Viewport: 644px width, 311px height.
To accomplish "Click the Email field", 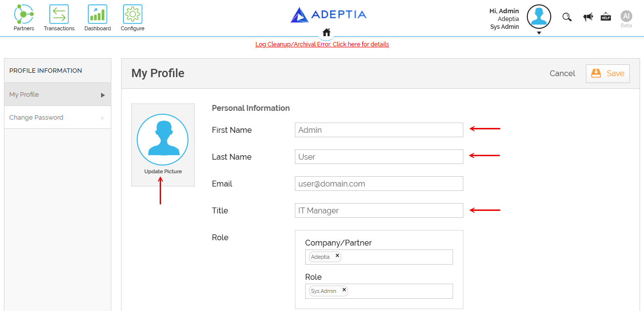I will [x=379, y=184].
